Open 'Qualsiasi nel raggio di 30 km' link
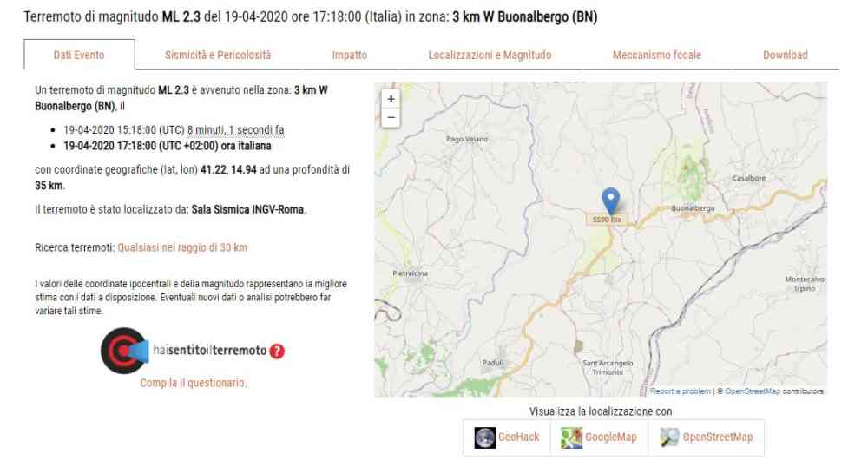868x467 pixels. [182, 247]
